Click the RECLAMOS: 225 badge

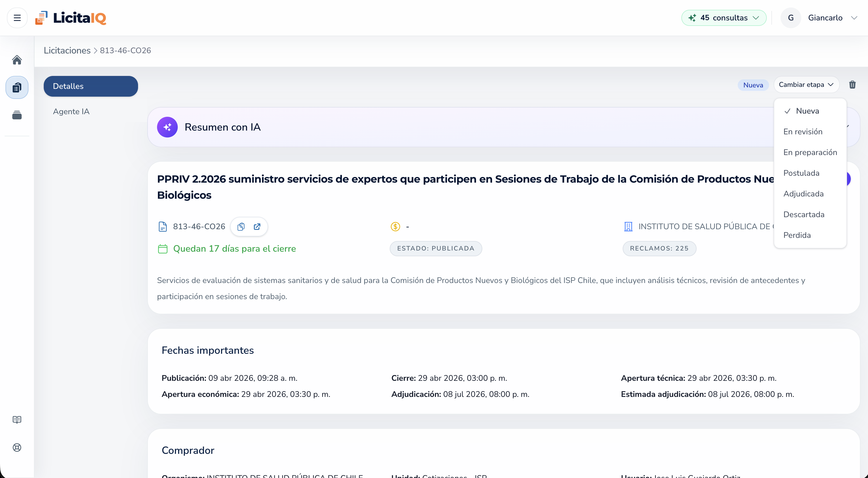tap(659, 248)
